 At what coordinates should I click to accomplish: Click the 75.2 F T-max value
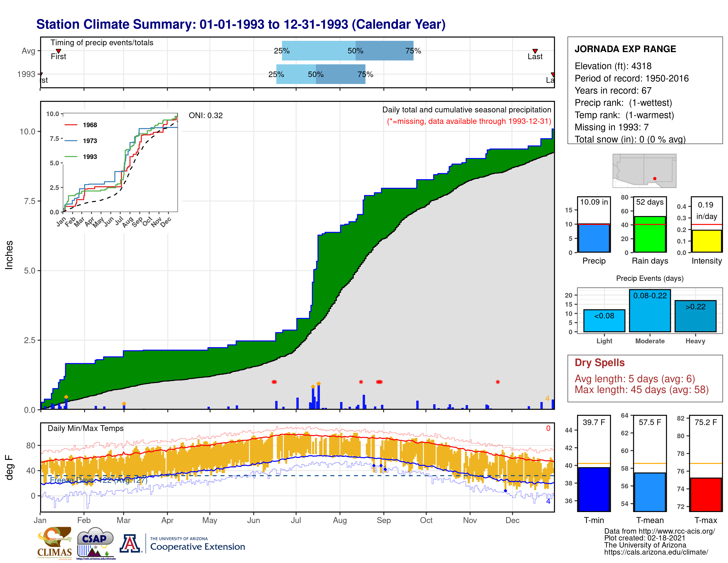(x=706, y=422)
